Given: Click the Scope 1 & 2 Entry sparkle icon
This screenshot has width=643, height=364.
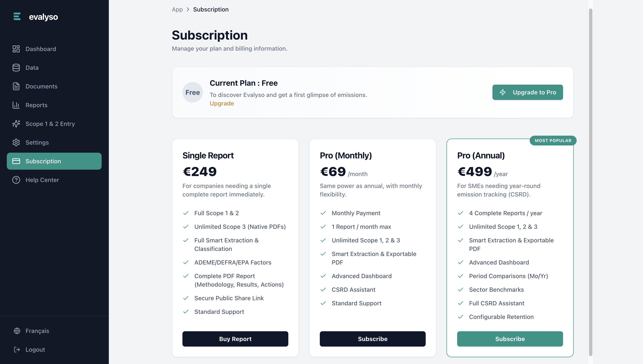Looking at the screenshot, I should click(16, 124).
